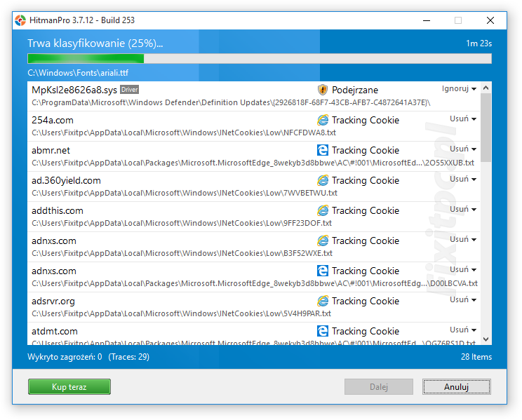Click IE icon on adnxs.com B3F52WXE.txt row
This screenshot has width=522, height=420.
[322, 241]
